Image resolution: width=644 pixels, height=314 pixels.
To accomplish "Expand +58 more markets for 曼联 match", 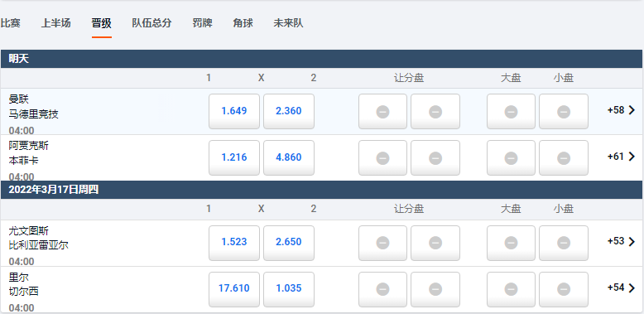I will [x=622, y=110].
